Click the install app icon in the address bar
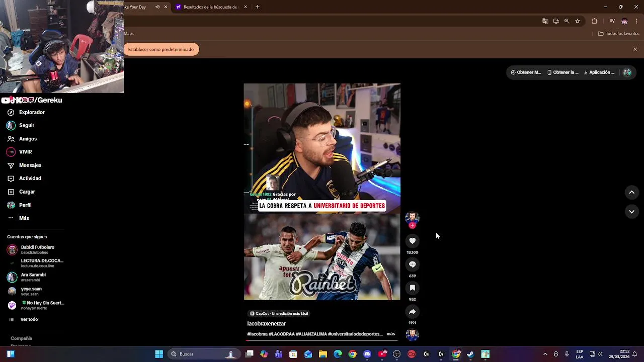Screen dimensions: 644x362 [556, 21]
